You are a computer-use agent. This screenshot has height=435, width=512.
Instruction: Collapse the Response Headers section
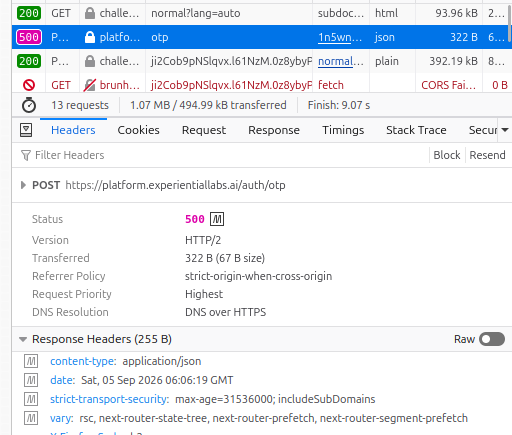pyautogui.click(x=23, y=339)
